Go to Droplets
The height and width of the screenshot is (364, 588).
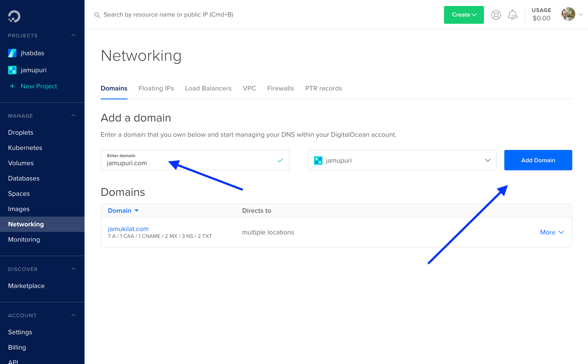pos(21,132)
